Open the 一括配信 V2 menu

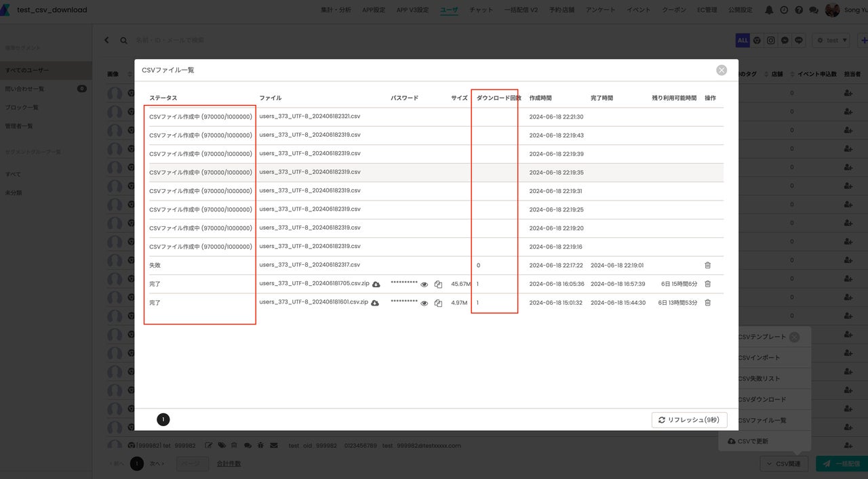pos(521,10)
